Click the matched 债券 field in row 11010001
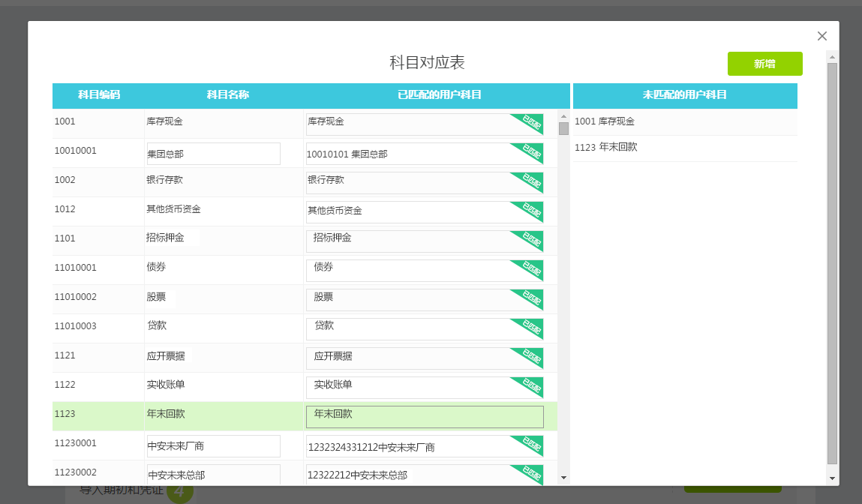862x504 pixels. pyautogui.click(x=425, y=271)
